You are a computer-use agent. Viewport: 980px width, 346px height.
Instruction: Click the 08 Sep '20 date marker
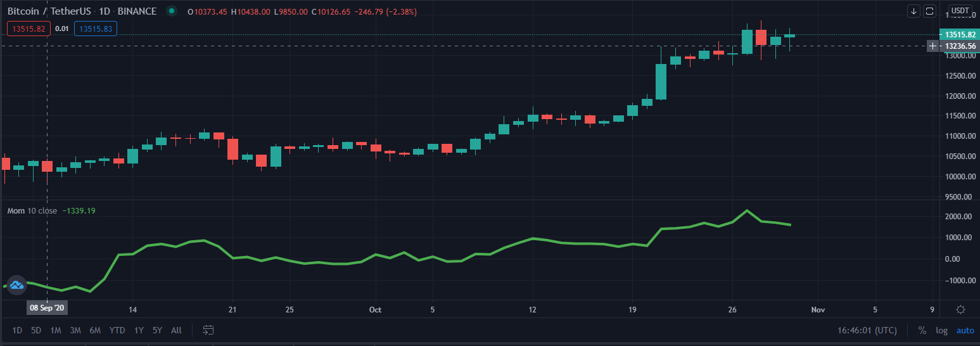48,309
